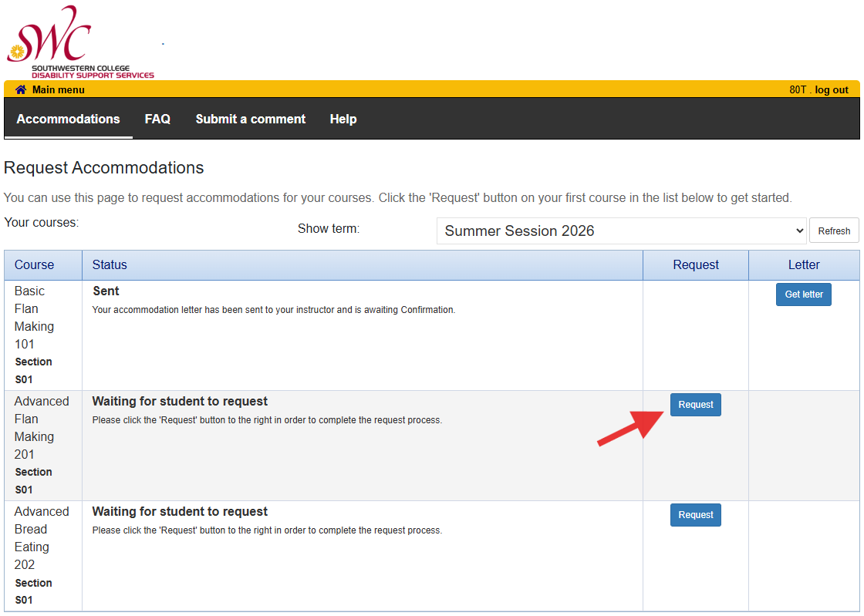Request accommodations for Advanced Bread Eating 202
This screenshot has width=864, height=616.
(x=695, y=515)
